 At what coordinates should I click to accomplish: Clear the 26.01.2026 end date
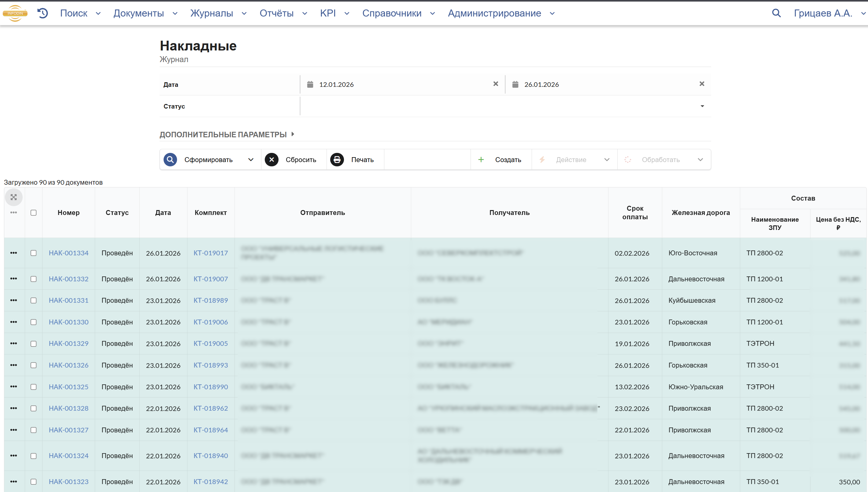[x=701, y=84]
